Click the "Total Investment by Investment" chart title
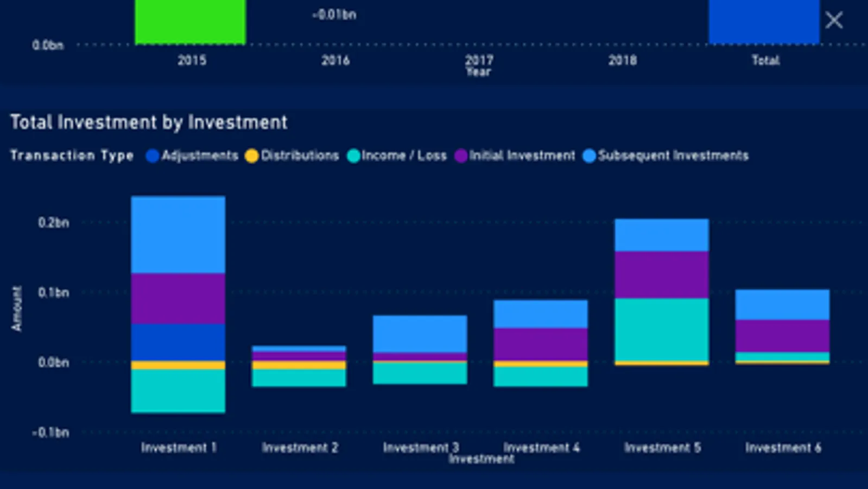 point(149,122)
